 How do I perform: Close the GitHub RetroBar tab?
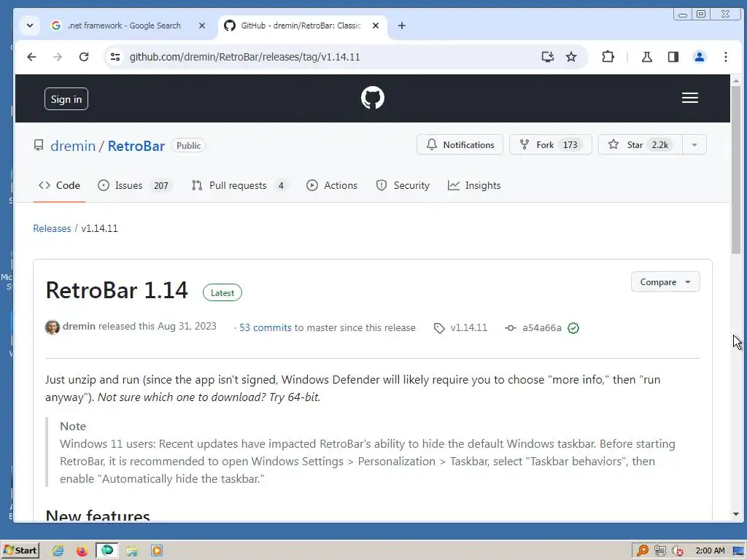coord(376,26)
